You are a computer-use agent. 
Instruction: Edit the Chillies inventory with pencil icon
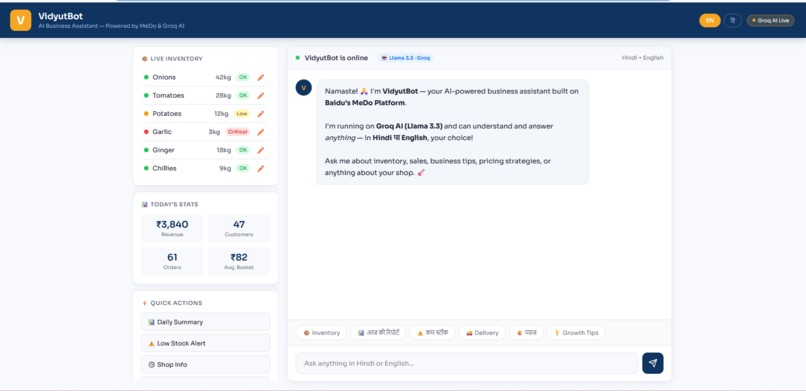point(261,169)
